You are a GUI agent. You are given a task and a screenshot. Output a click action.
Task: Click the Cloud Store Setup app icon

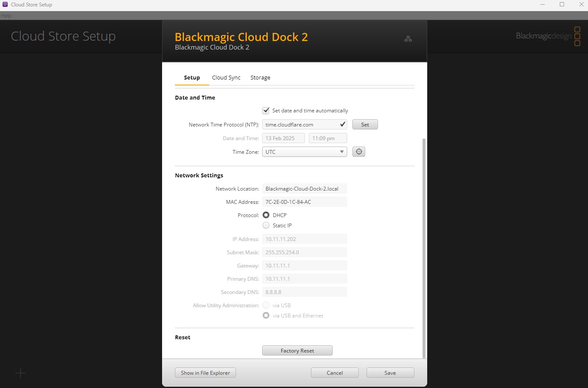5,4
